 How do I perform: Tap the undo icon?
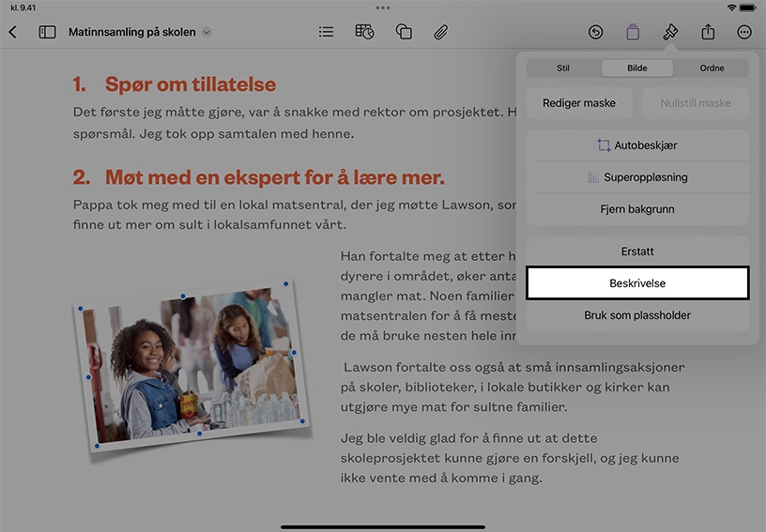(595, 32)
